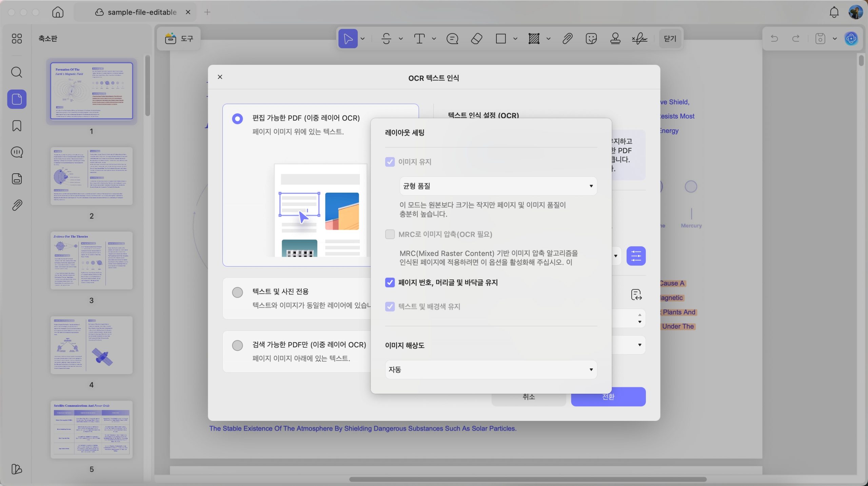Click the 닫기 close toolbar button
This screenshot has height=486, width=868.
pos(670,39)
